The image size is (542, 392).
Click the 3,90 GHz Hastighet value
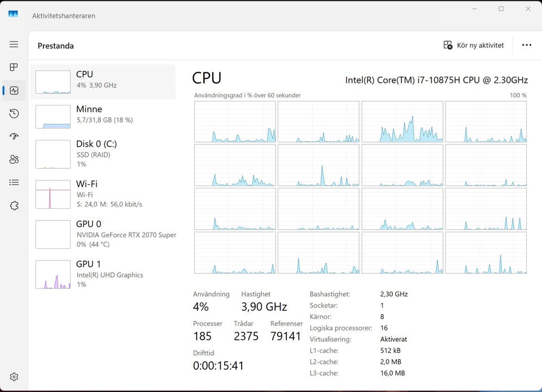264,307
